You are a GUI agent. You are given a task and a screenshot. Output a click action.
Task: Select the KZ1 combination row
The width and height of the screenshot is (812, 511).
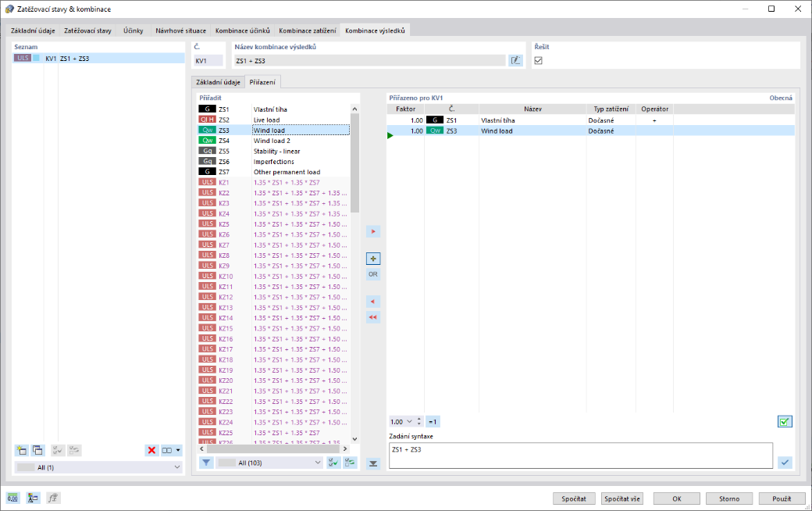click(274, 182)
